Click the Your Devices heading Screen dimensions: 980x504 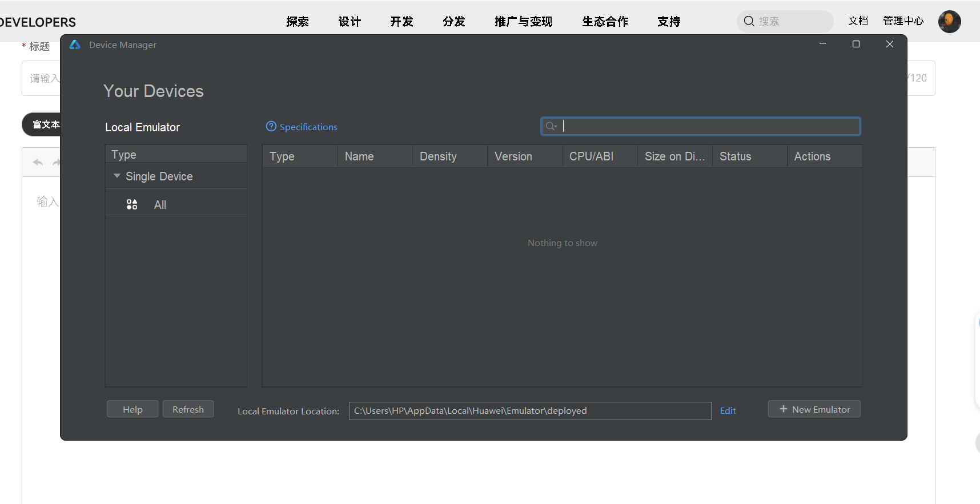click(154, 91)
